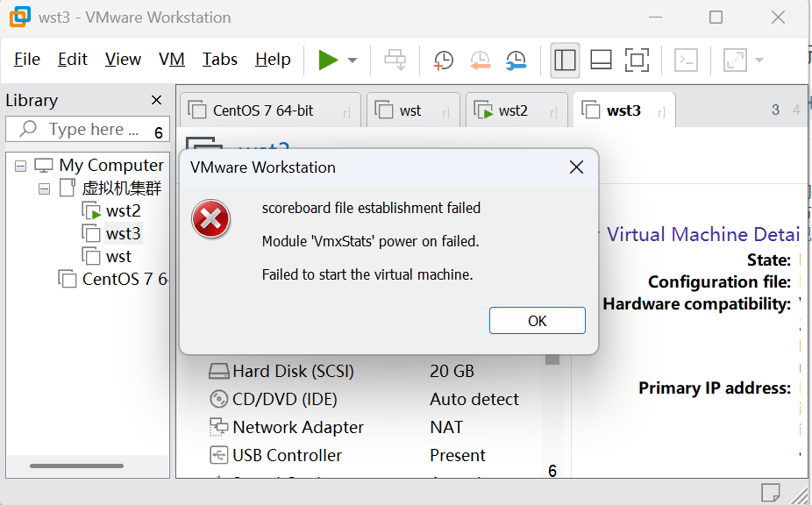
Task: Open the View menu
Action: 123,60
